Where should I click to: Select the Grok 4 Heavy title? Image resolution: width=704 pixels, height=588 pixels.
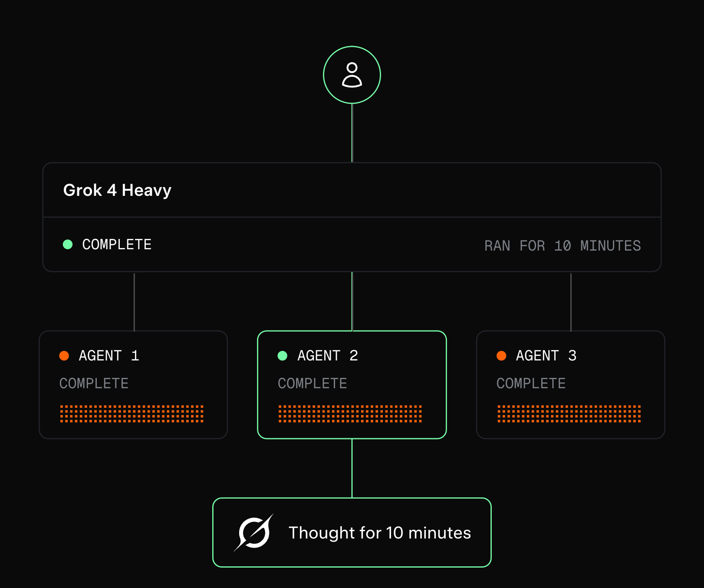117,190
